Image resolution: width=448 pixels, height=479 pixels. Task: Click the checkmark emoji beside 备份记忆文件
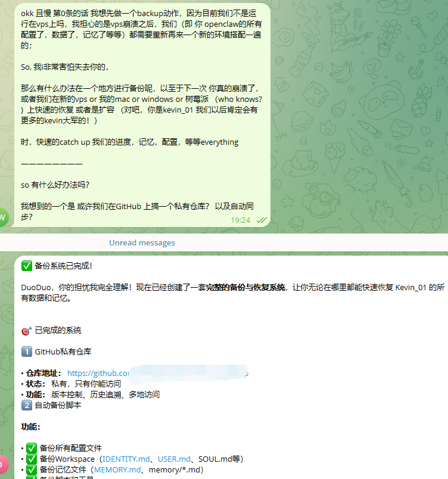click(32, 469)
